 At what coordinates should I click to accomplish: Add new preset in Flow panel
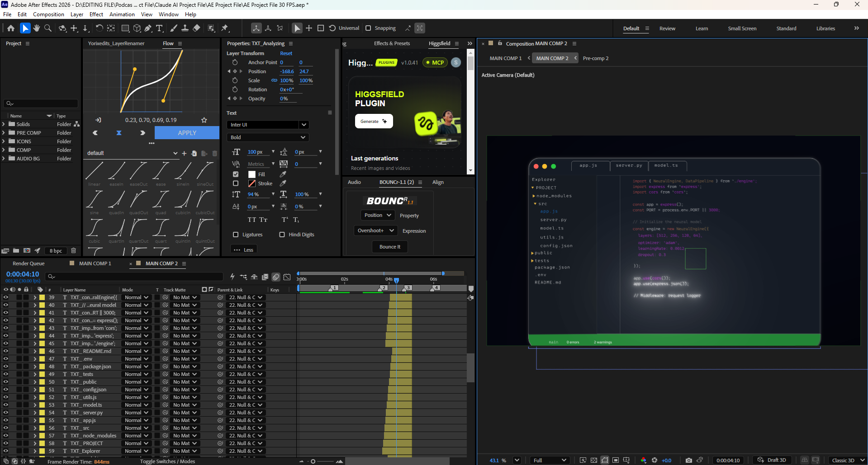pyautogui.click(x=184, y=153)
